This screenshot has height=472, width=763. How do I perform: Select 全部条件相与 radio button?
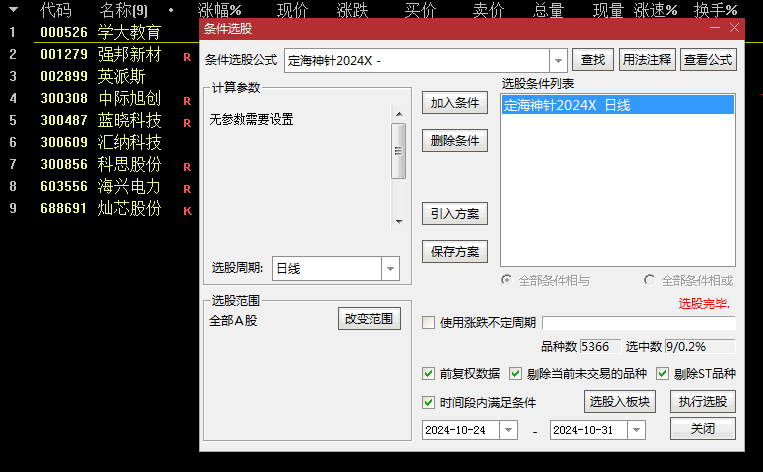click(x=507, y=280)
